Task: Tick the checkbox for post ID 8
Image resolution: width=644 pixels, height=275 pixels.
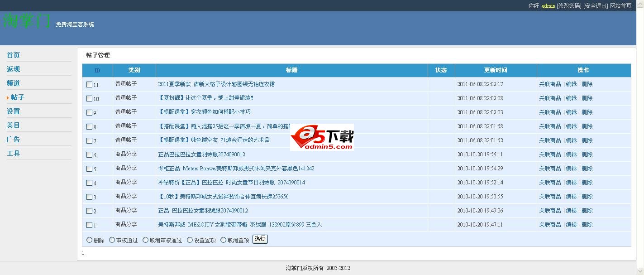Action: [x=89, y=126]
